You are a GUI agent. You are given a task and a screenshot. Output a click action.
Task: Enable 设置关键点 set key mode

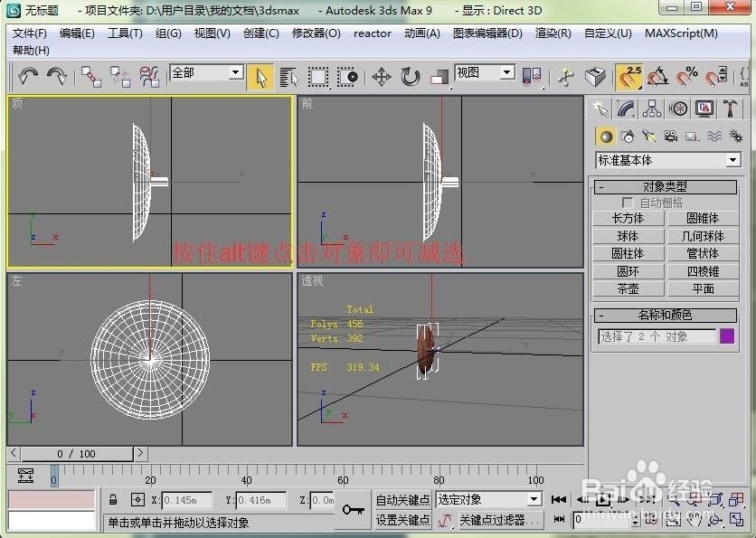[402, 520]
